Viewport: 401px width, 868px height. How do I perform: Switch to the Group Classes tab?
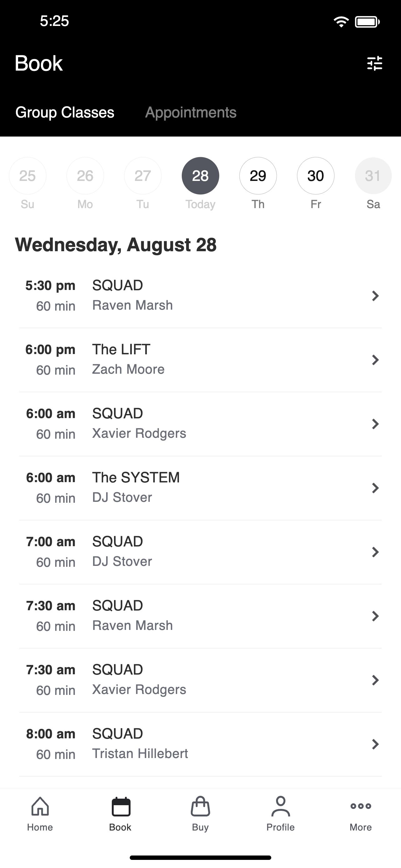coord(65,112)
